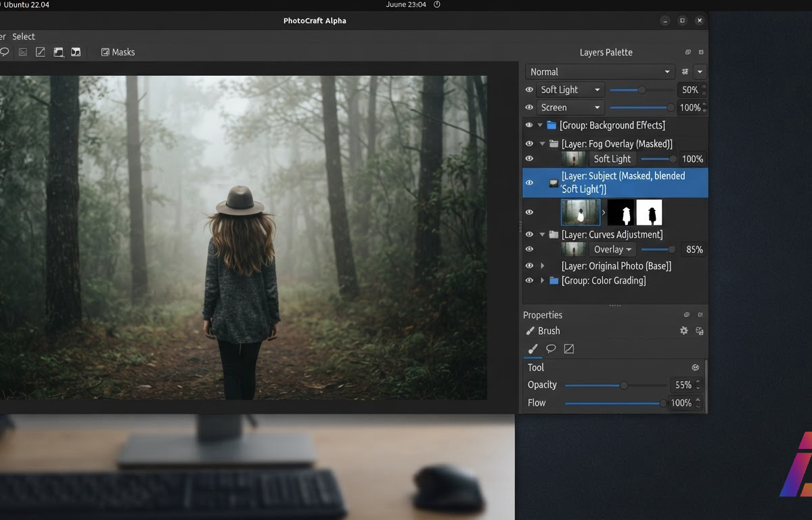Detach the Properties panel
Viewport: 812px width, 520px height.
(687, 315)
